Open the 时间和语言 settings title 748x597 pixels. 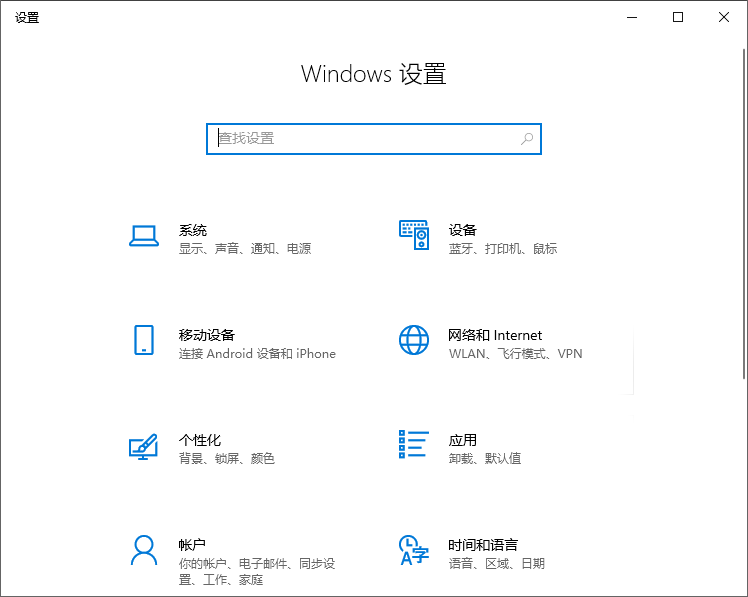483,545
